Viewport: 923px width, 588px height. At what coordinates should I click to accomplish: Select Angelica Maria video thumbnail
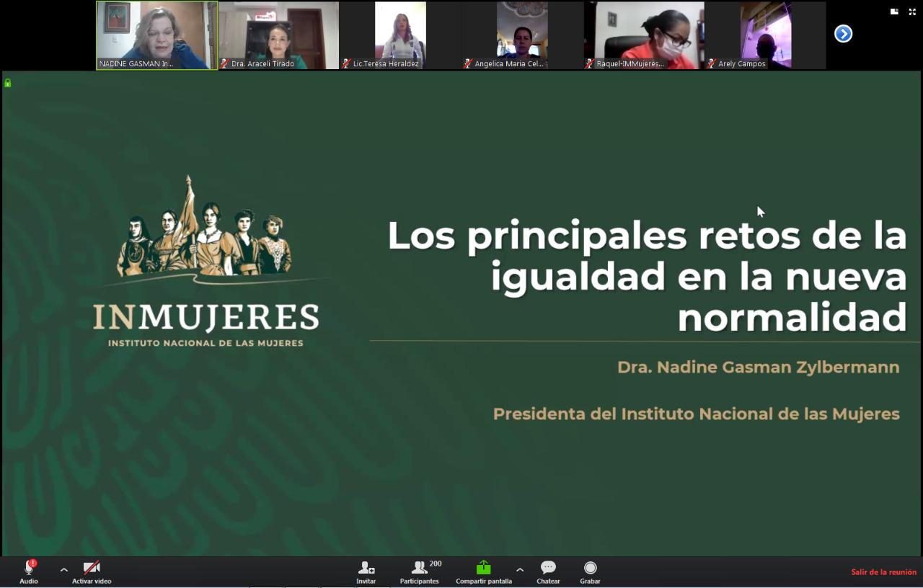pos(522,35)
